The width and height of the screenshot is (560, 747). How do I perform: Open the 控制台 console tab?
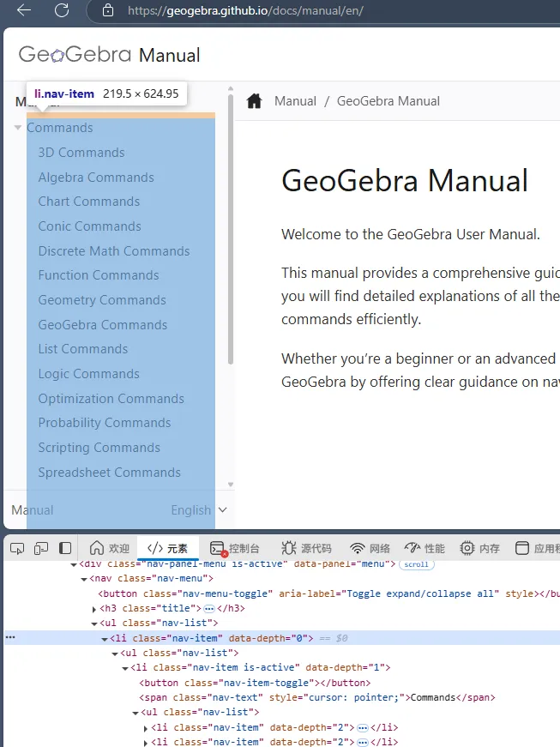(x=235, y=548)
